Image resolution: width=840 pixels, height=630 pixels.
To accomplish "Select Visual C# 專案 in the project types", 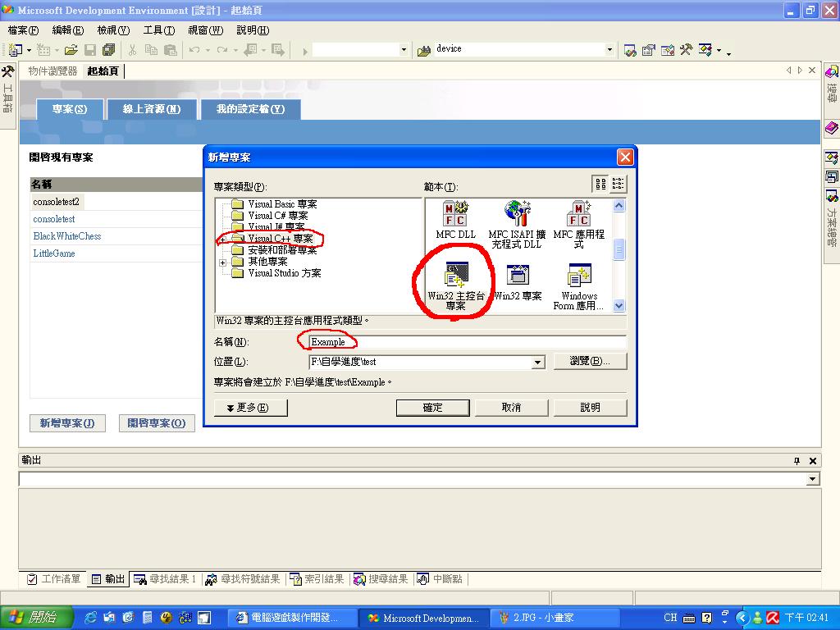I will [278, 216].
